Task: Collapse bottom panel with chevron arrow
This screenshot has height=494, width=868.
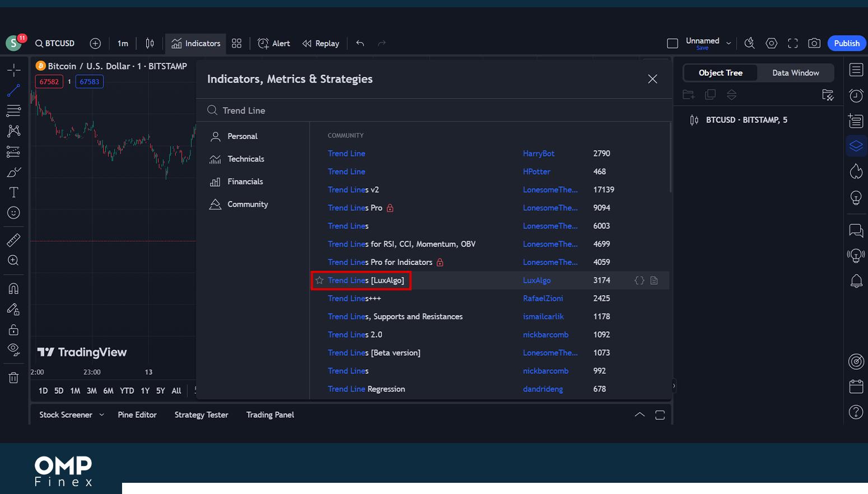Action: [x=640, y=415]
